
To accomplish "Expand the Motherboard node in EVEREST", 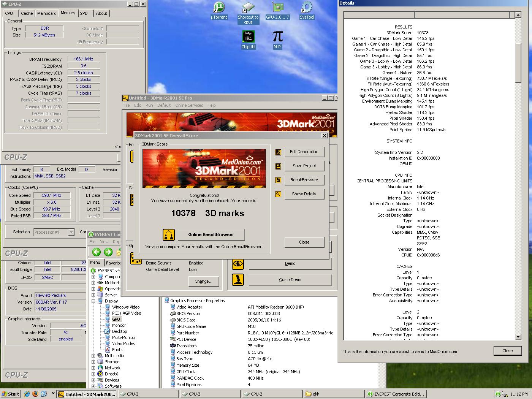I will tap(93, 283).
